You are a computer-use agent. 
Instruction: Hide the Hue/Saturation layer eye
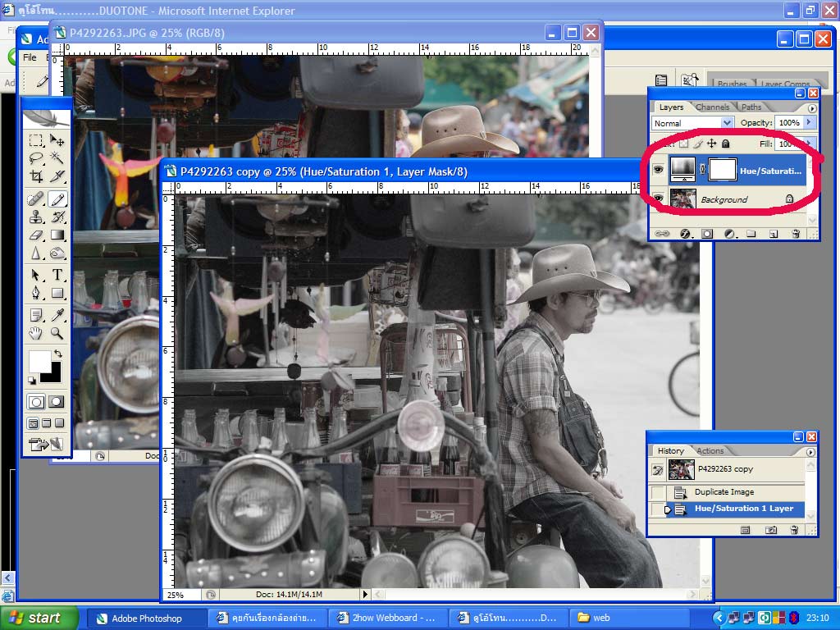pos(658,170)
